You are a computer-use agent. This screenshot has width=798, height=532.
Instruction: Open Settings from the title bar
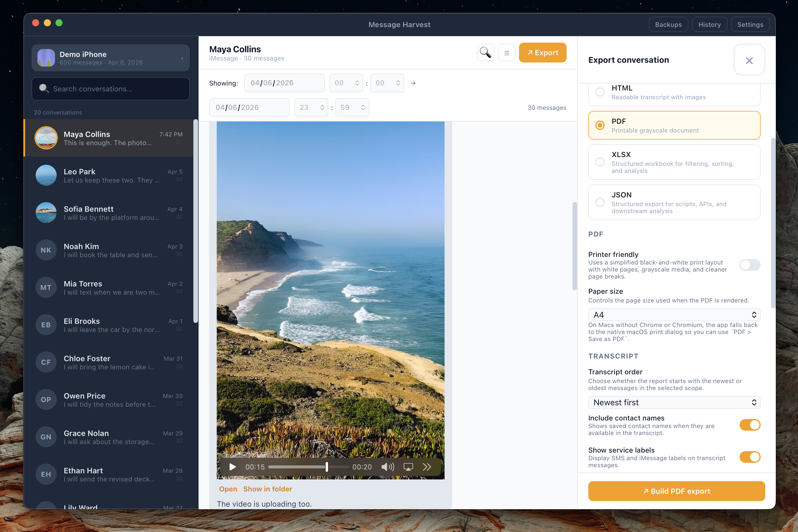click(x=750, y=24)
